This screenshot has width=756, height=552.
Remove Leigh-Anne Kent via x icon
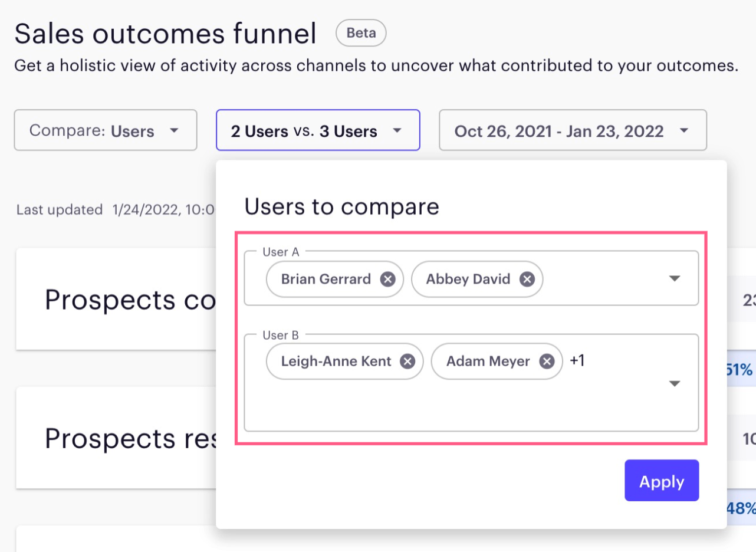[407, 361]
